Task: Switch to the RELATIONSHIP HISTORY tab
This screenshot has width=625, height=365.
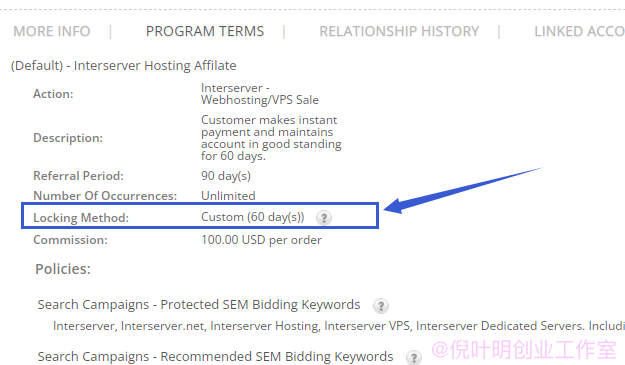Action: click(x=399, y=31)
